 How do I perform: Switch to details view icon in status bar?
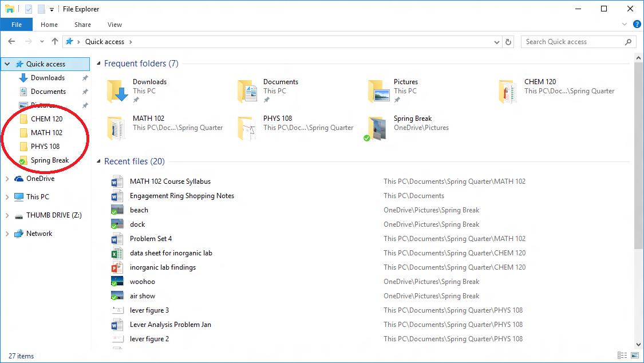point(622,355)
